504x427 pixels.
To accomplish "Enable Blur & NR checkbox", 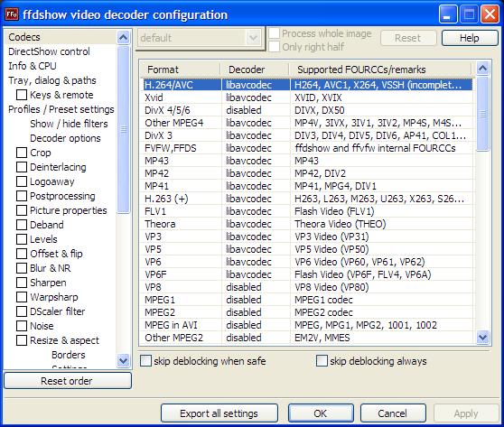I will point(22,268).
